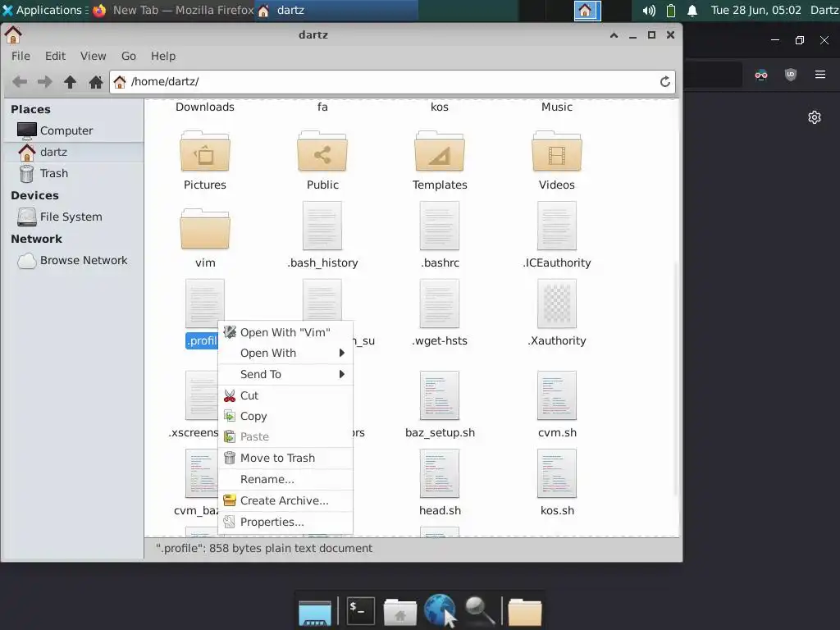Open application finder magnifier in dock
This screenshot has width=840, height=630.
478,610
